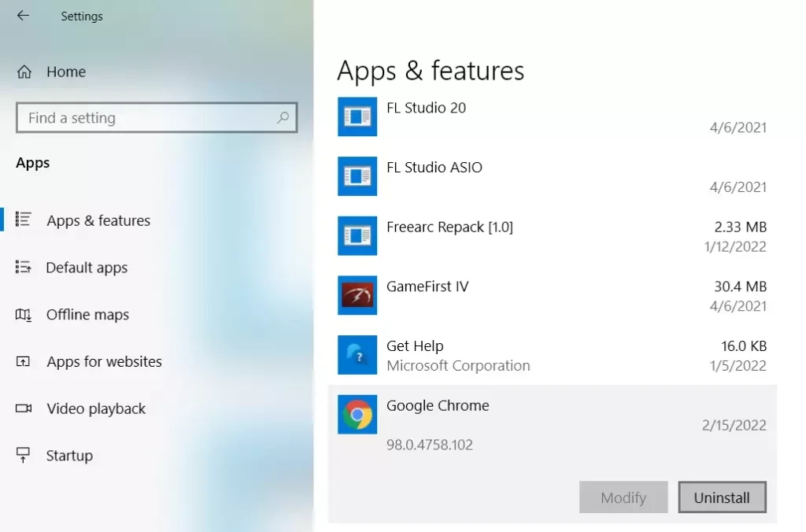Click the Settings window title
The height and width of the screenshot is (532, 806).
pyautogui.click(x=82, y=16)
